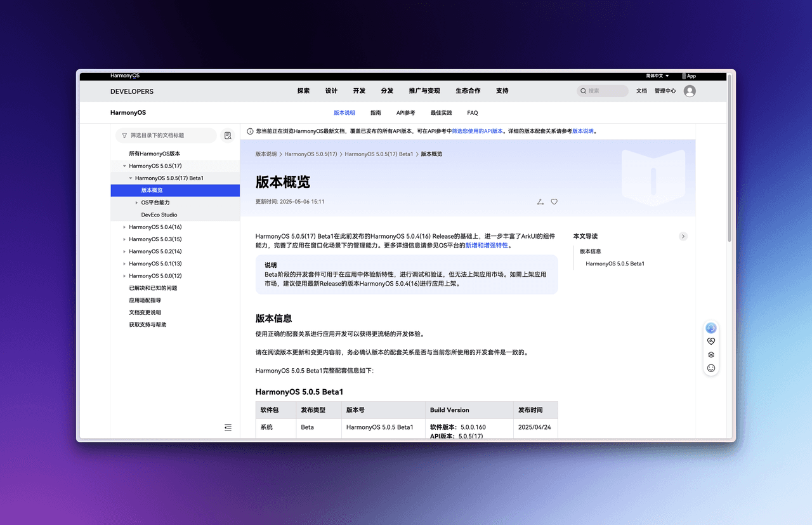Open the 分发 navigation menu
Image resolution: width=812 pixels, height=525 pixels.
(387, 91)
